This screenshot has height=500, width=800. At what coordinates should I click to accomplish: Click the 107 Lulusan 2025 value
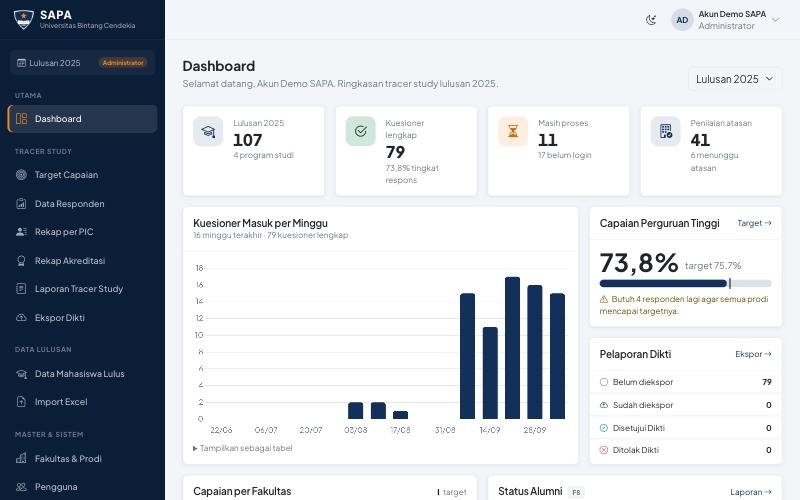(247, 140)
